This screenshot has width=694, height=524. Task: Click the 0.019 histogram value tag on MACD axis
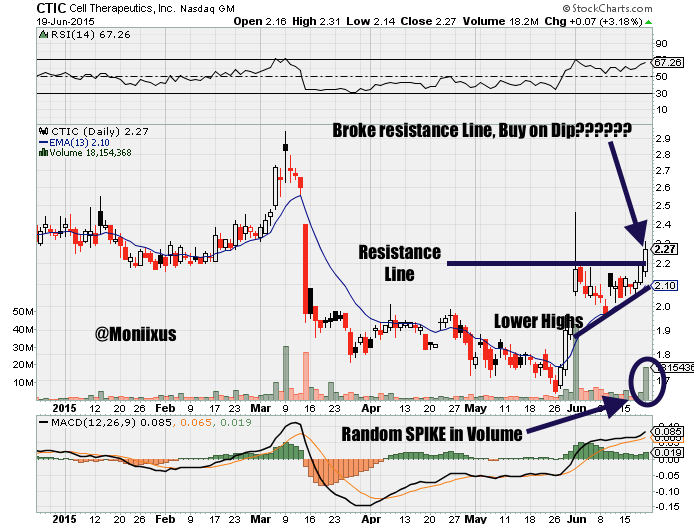(667, 452)
